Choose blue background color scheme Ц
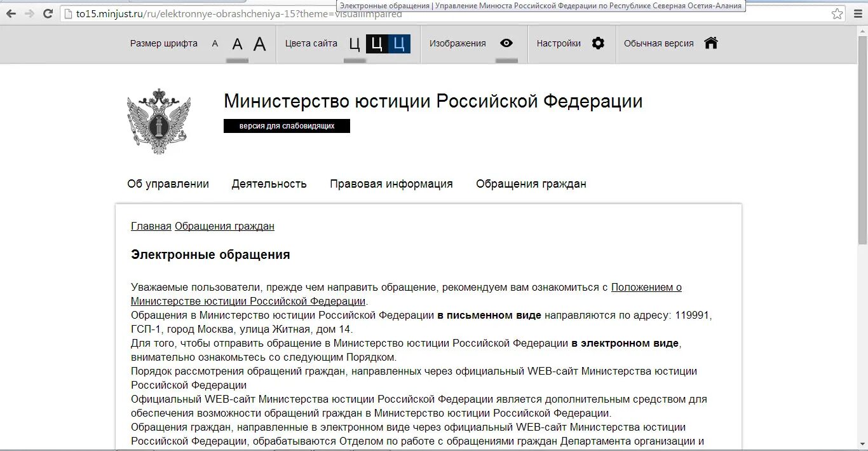The height and width of the screenshot is (451, 868). click(399, 44)
